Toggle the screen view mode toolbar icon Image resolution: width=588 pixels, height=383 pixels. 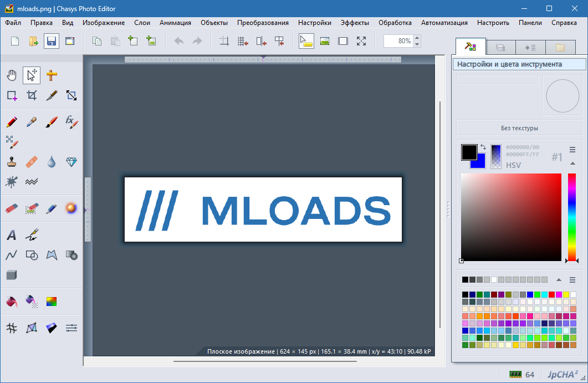(x=342, y=41)
